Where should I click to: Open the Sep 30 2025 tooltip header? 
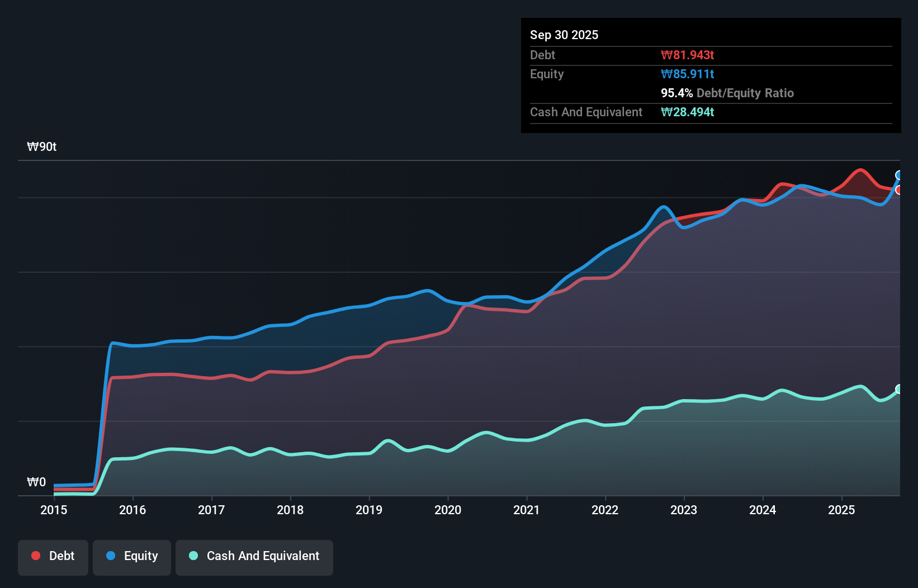pos(564,35)
